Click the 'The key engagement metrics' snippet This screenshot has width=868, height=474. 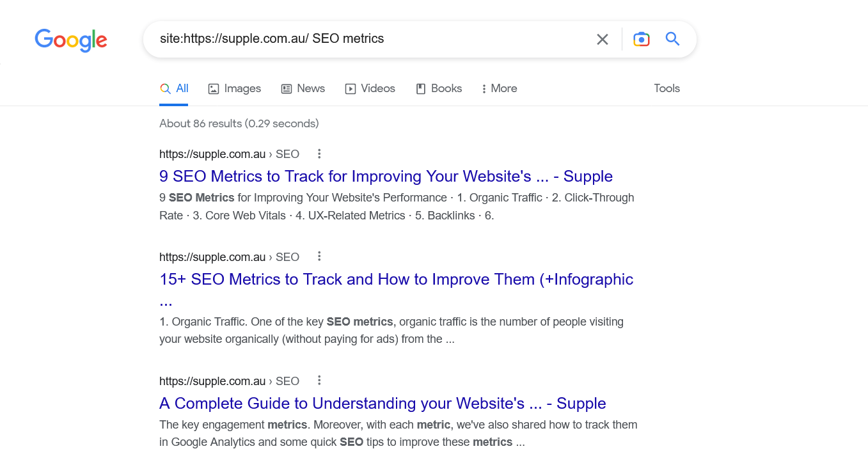click(398, 433)
